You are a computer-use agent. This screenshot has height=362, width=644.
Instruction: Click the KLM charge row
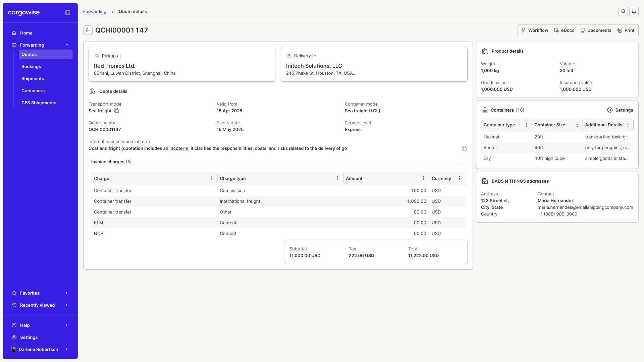[x=278, y=223]
